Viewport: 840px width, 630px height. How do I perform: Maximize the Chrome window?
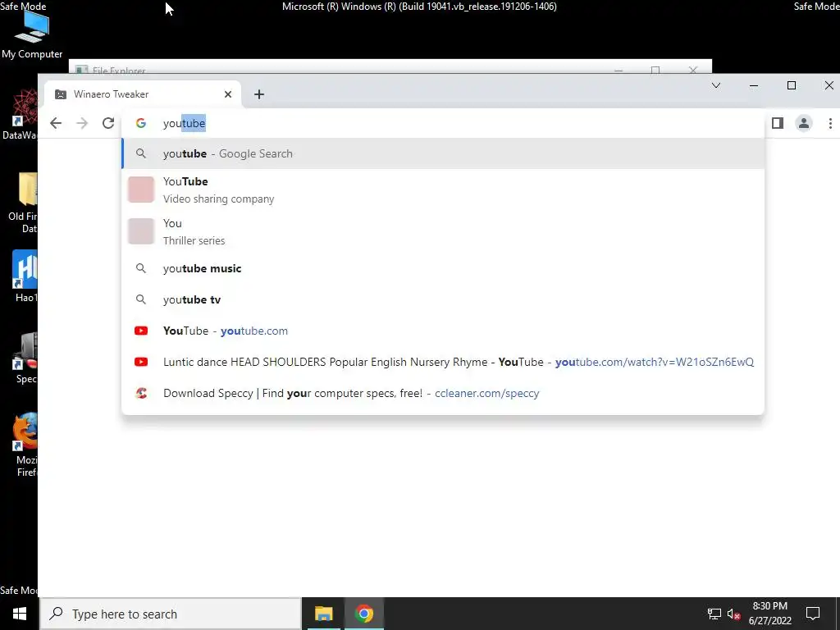tap(792, 85)
